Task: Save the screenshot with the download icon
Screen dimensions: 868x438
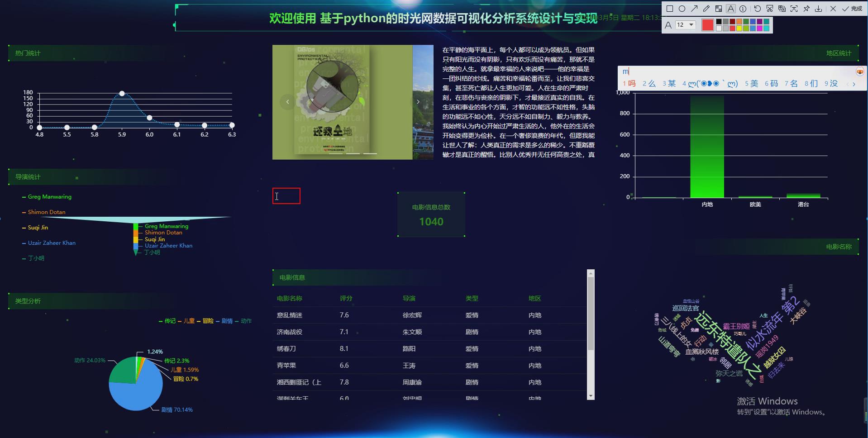Action: pyautogui.click(x=819, y=9)
